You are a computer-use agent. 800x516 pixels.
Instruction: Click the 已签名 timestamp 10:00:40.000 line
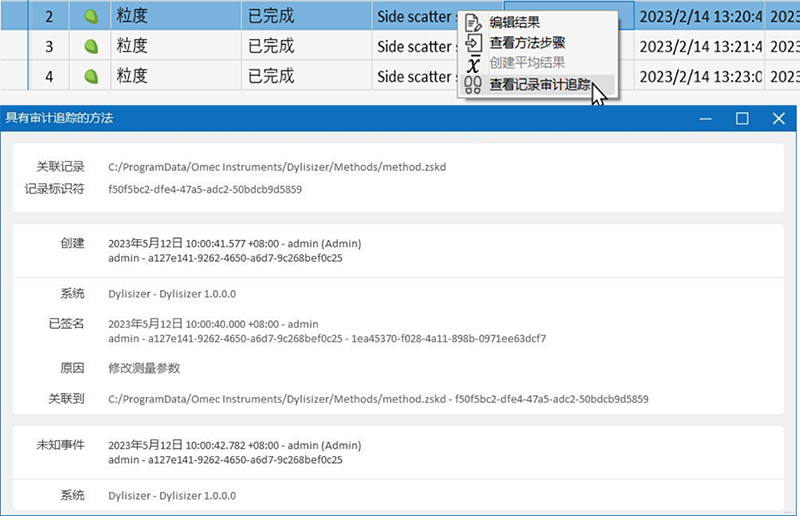pyautogui.click(x=213, y=324)
